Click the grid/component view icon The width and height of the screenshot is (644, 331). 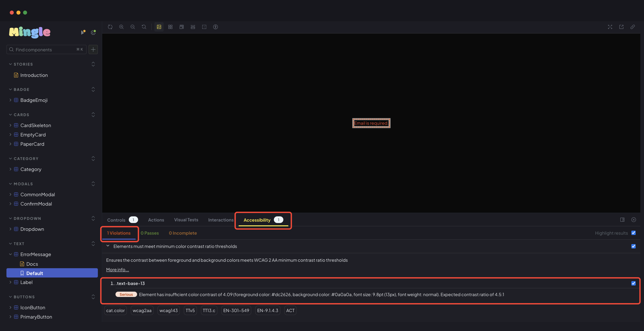pyautogui.click(x=170, y=27)
